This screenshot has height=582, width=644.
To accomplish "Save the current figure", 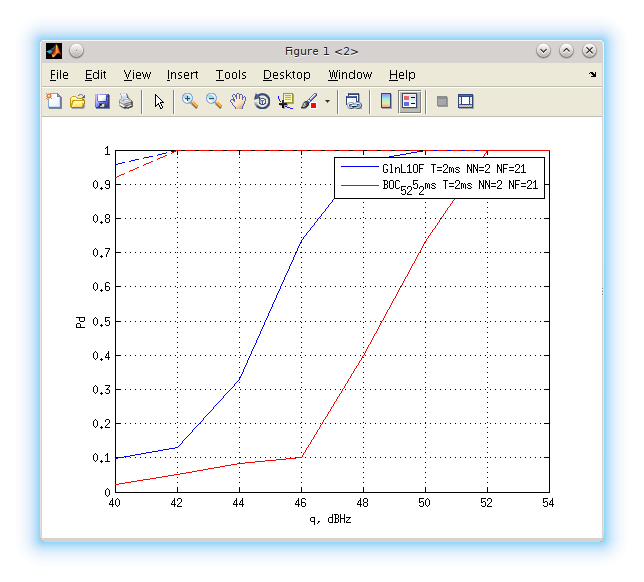I will point(102,101).
